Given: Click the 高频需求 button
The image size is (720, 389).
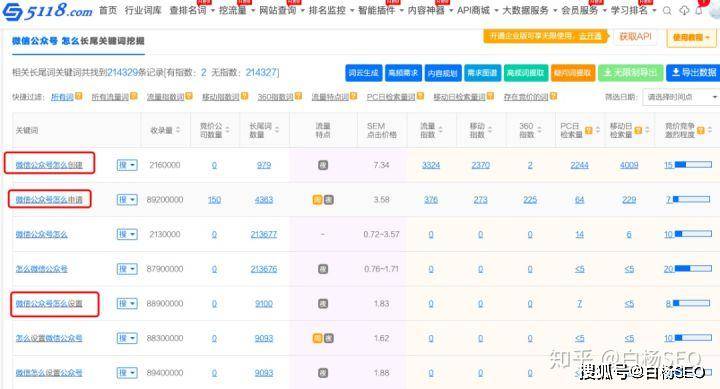Looking at the screenshot, I should (x=403, y=73).
